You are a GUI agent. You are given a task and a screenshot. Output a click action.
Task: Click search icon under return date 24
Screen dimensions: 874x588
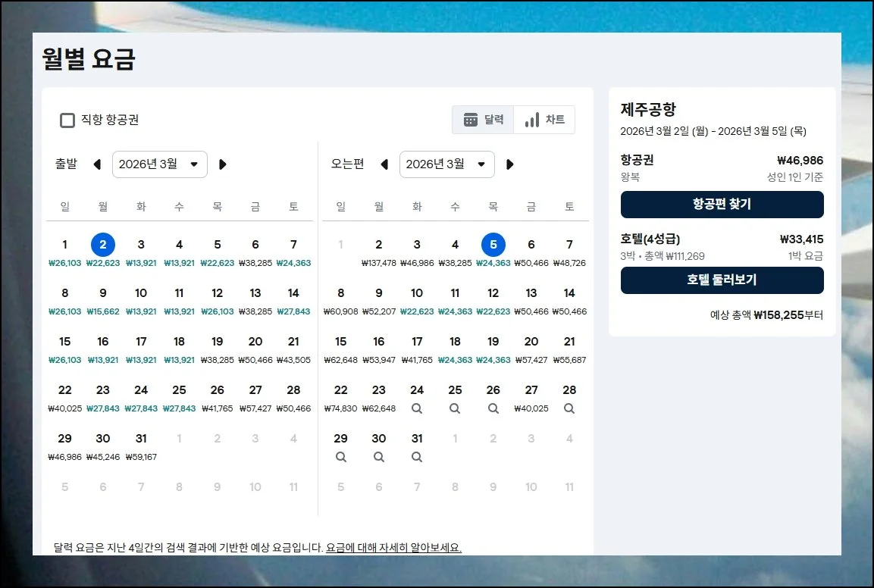(417, 408)
